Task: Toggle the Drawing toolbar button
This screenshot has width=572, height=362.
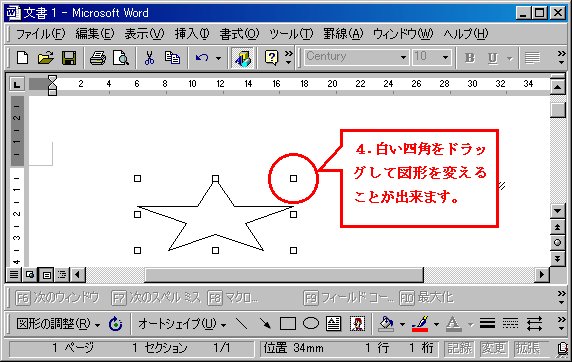Action: pyautogui.click(x=243, y=58)
